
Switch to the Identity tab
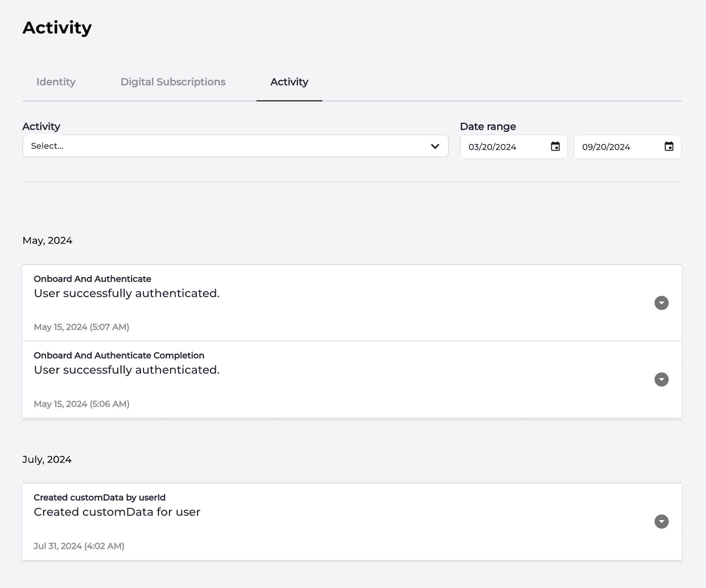coord(56,82)
